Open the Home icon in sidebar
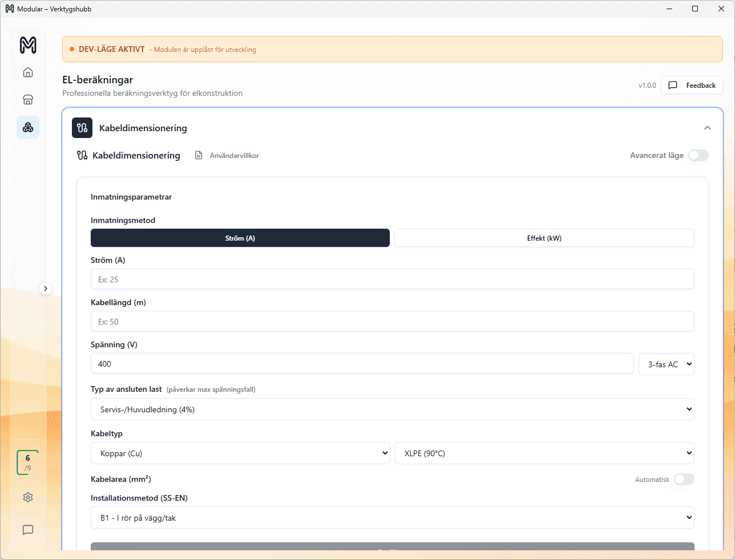The width and height of the screenshot is (735, 560). (28, 72)
